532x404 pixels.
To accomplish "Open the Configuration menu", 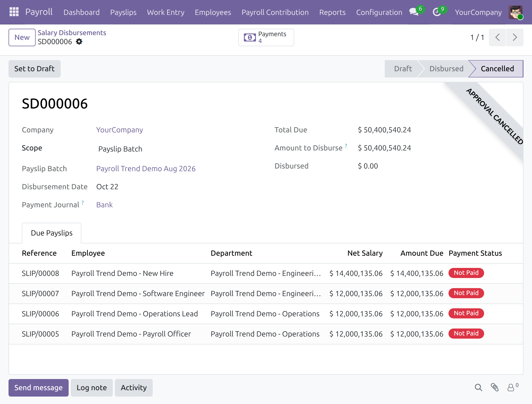I will click(379, 12).
